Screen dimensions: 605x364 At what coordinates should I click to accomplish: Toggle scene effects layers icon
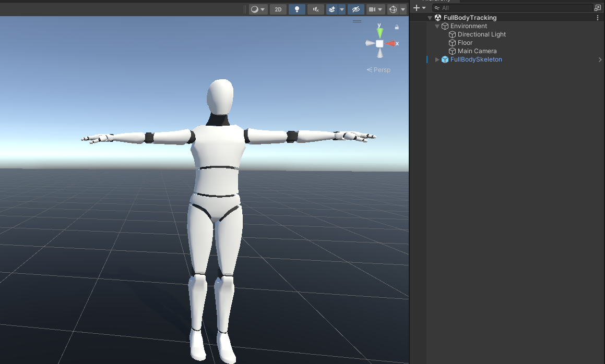[x=332, y=9]
